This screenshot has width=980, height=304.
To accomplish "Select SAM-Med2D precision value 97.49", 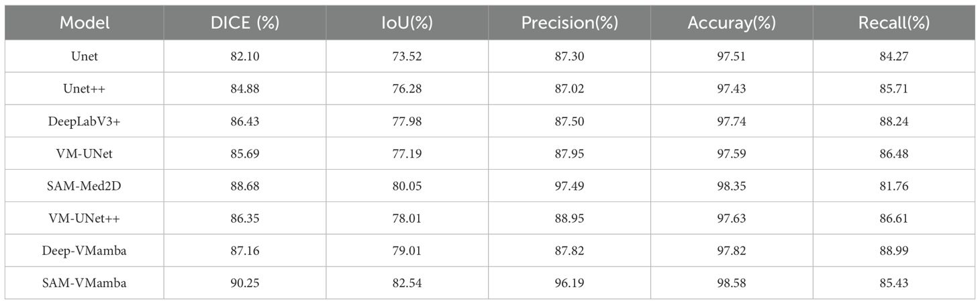I will [x=571, y=186].
